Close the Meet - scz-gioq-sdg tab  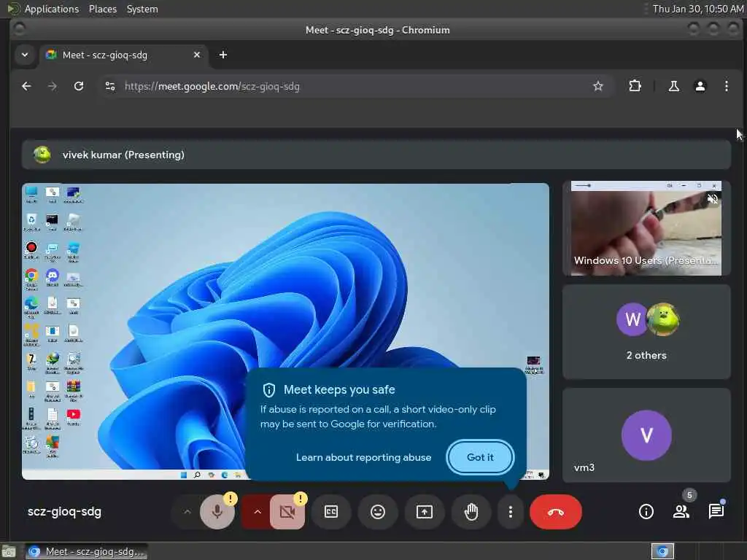[197, 55]
